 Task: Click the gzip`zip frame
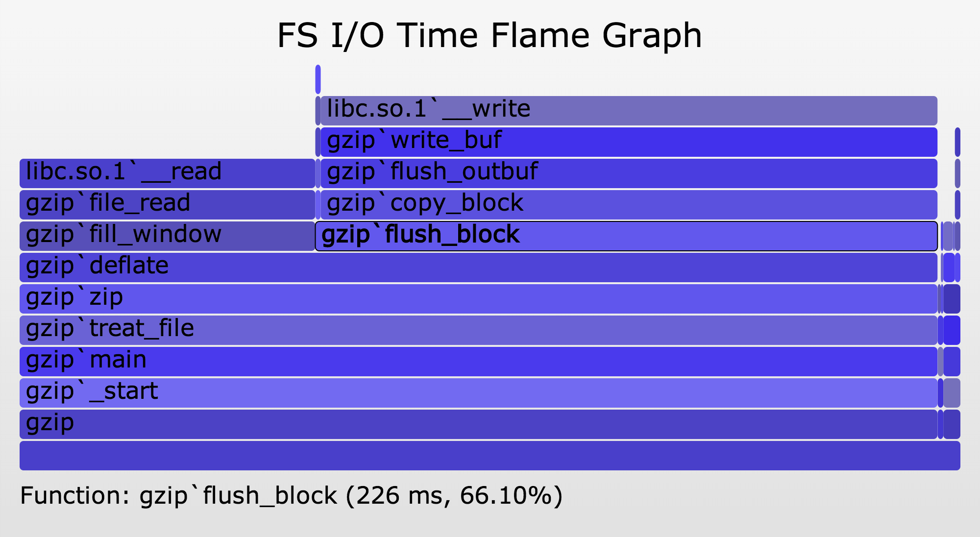pyautogui.click(x=478, y=298)
